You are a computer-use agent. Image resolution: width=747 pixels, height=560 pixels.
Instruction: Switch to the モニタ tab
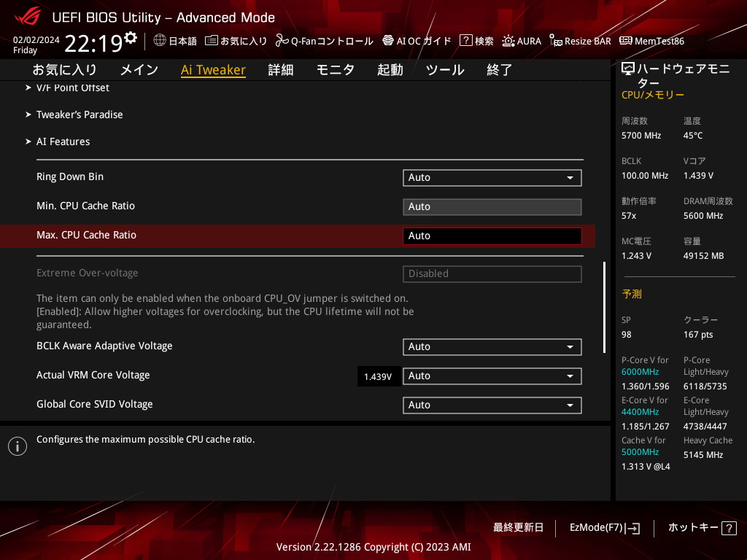[336, 70]
